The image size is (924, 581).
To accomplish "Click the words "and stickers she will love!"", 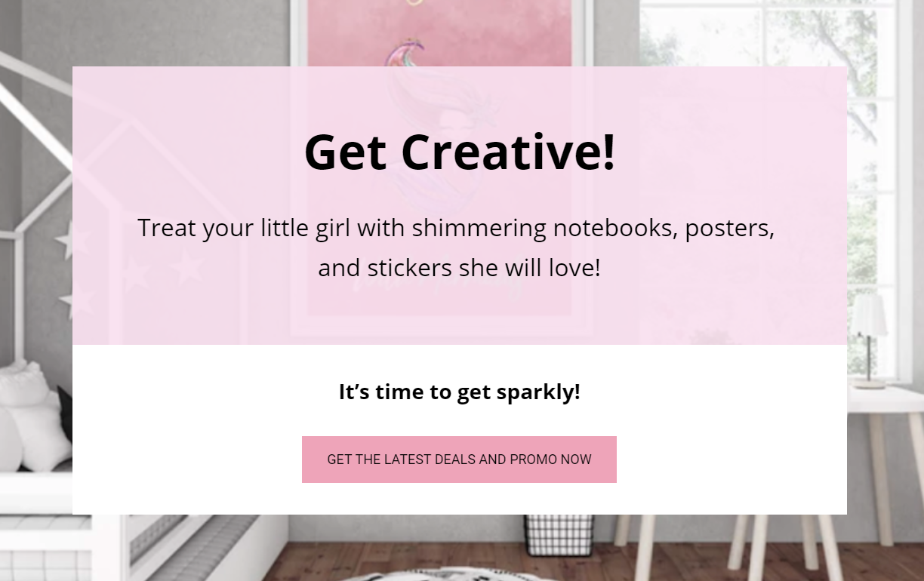I will [459, 268].
